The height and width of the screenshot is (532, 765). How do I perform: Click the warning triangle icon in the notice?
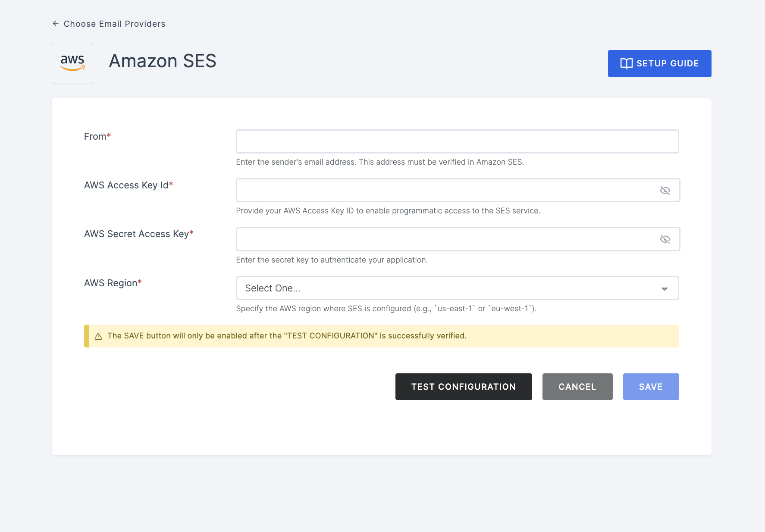(98, 336)
